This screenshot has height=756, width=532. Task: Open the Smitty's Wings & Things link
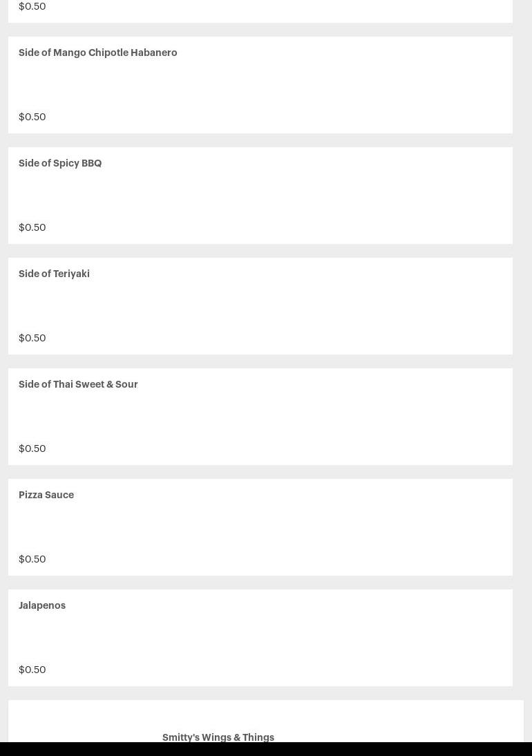(x=218, y=737)
